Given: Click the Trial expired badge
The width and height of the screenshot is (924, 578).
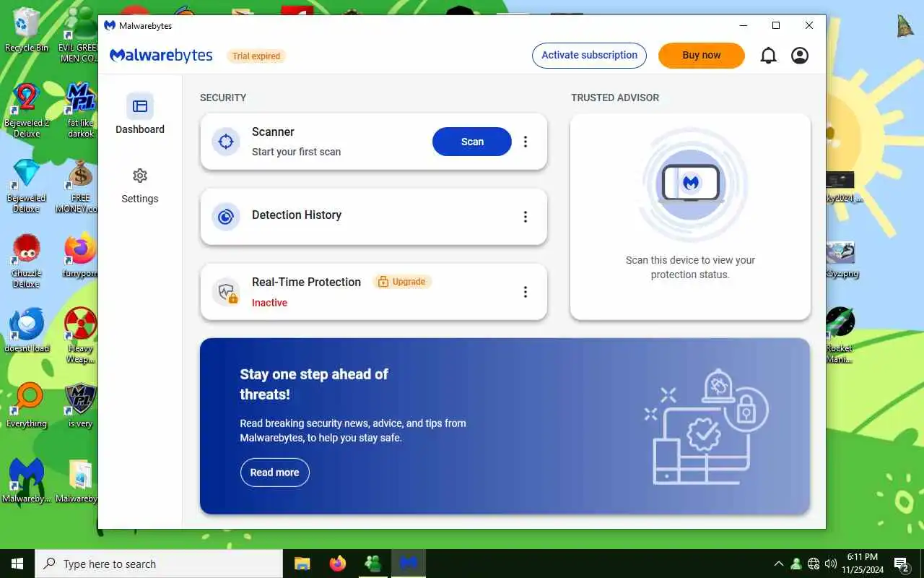Looking at the screenshot, I should (256, 56).
